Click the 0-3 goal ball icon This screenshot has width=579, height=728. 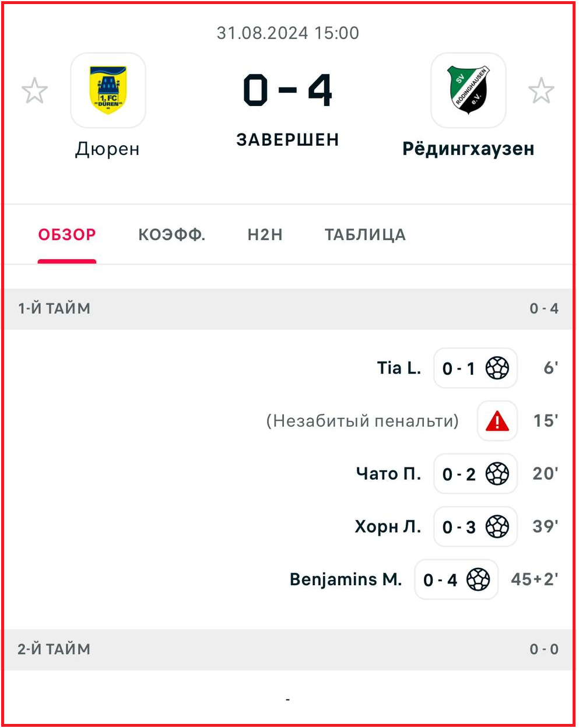click(x=497, y=527)
